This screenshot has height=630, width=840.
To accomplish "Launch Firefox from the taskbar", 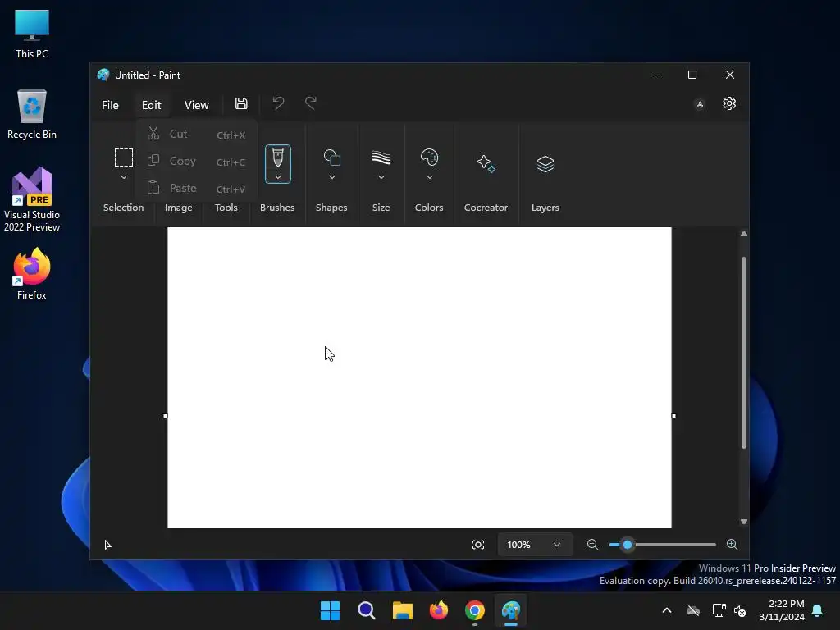I will tap(439, 610).
